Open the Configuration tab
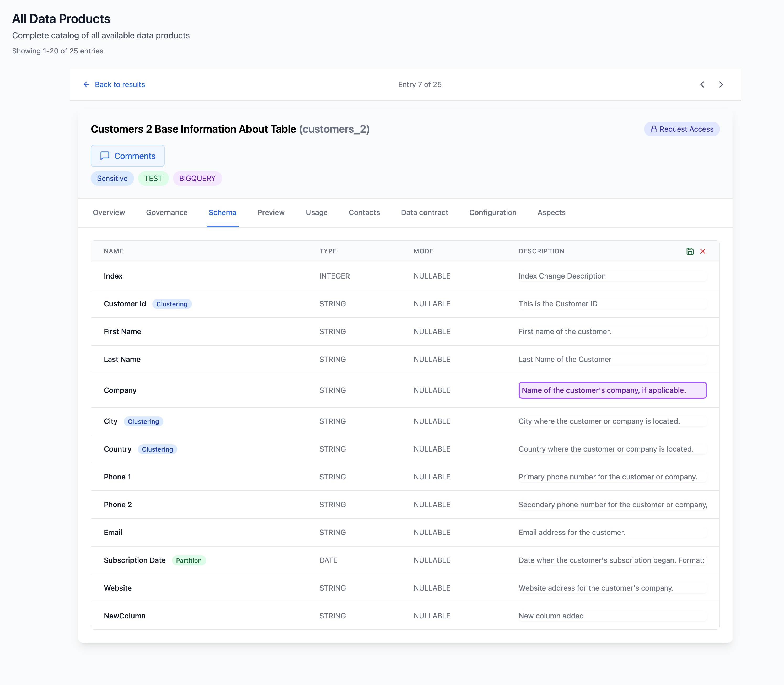The height and width of the screenshot is (685, 784). 492,212
